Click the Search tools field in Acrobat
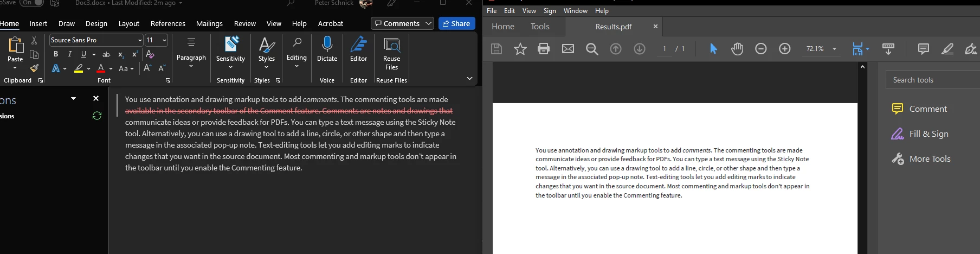Viewport: 980px width, 254px height. click(x=933, y=80)
